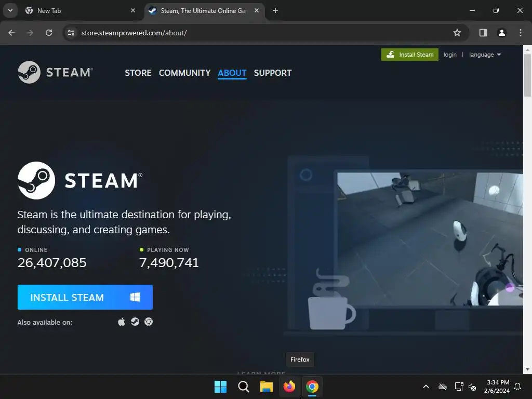This screenshot has height=399, width=532.
Task: Close the Steam tab
Action: 257,10
